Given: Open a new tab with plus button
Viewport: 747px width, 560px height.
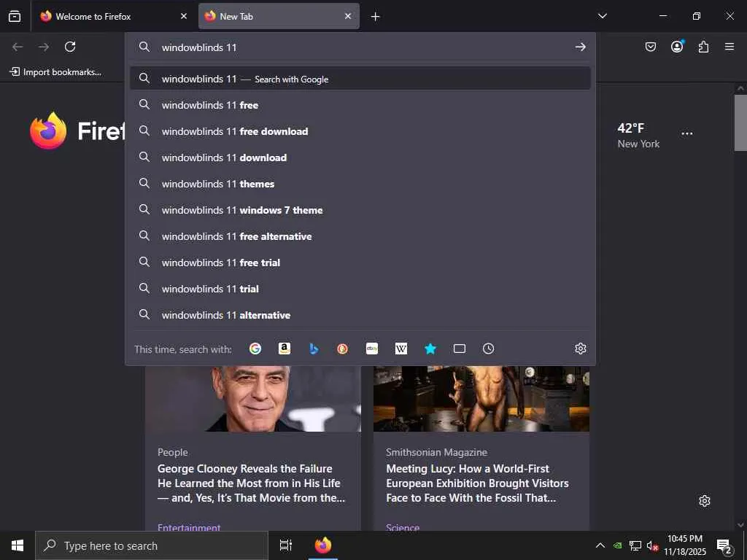Looking at the screenshot, I should click(376, 17).
